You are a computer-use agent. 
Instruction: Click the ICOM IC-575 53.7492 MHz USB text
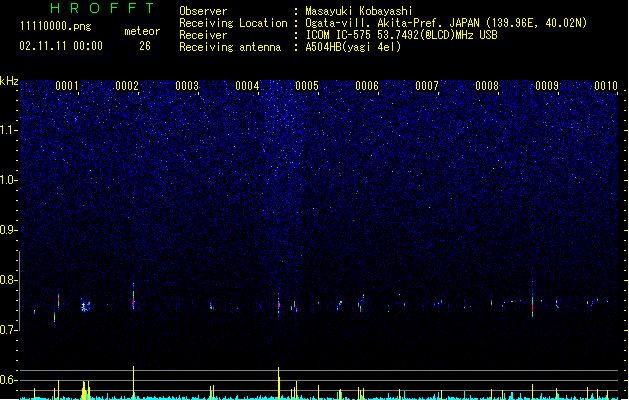click(x=401, y=35)
